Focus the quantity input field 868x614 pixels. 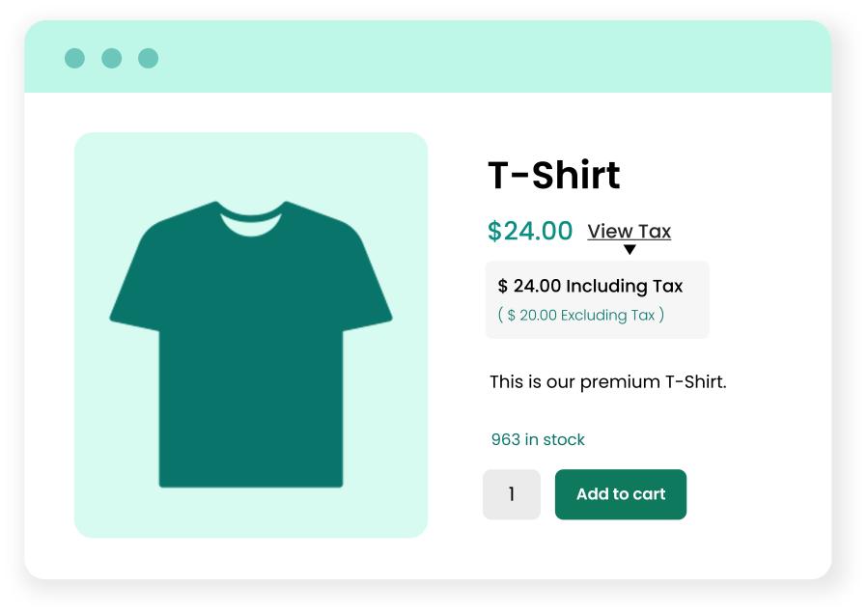click(x=511, y=494)
